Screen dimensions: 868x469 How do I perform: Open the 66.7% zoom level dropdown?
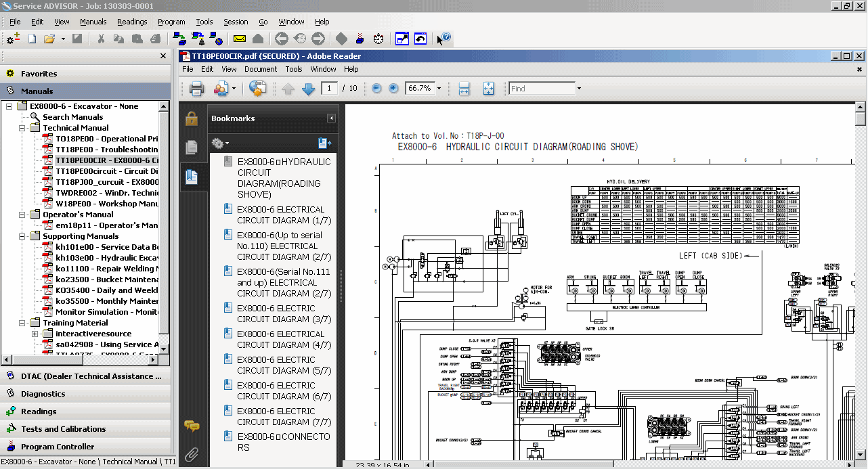point(438,88)
